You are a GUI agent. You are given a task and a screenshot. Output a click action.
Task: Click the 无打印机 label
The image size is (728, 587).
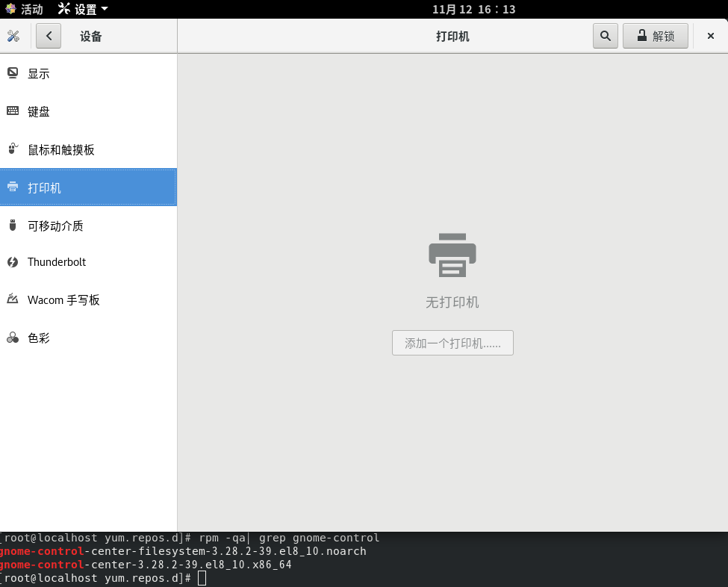tap(452, 302)
